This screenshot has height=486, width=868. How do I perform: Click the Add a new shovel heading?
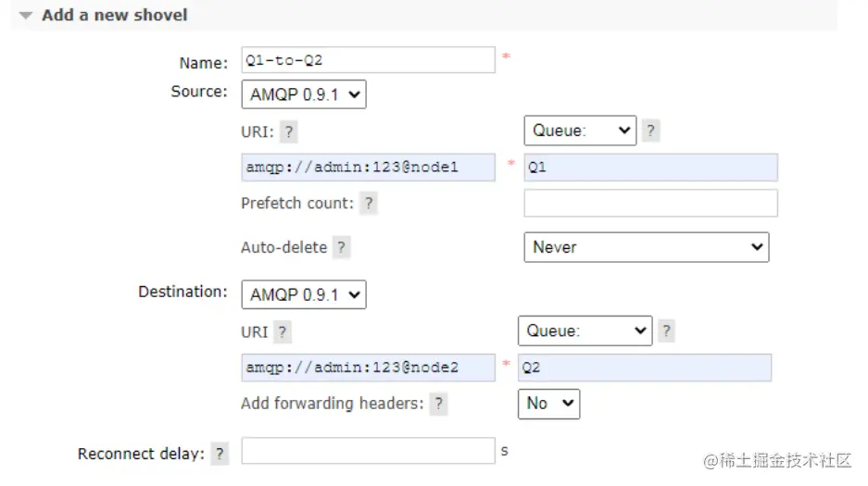click(x=115, y=15)
